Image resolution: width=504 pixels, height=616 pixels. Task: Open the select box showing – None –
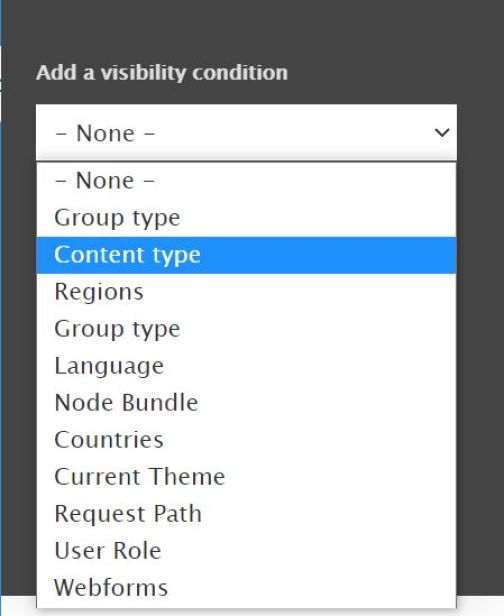(246, 132)
